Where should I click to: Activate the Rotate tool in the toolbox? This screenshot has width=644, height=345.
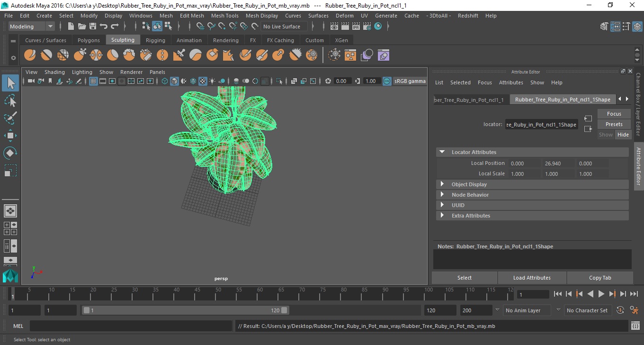(10, 153)
